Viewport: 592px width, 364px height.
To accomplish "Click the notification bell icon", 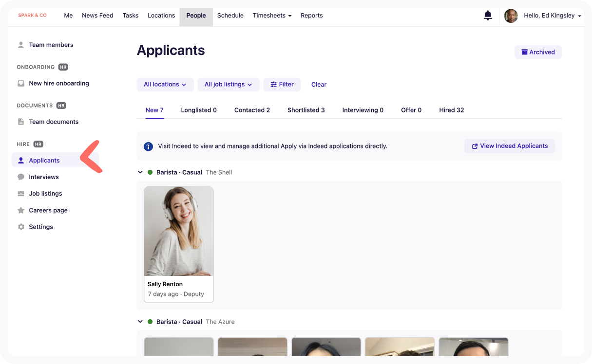I will point(487,16).
